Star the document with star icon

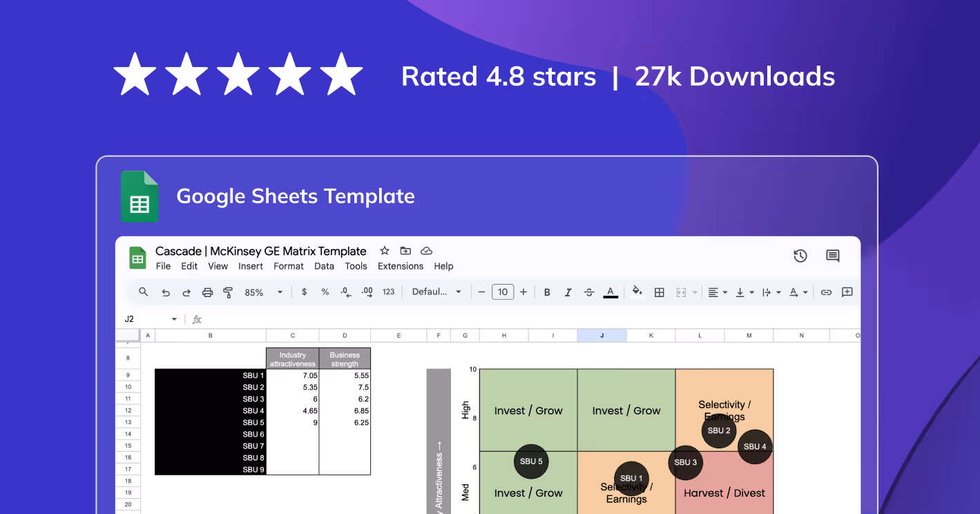coord(385,251)
